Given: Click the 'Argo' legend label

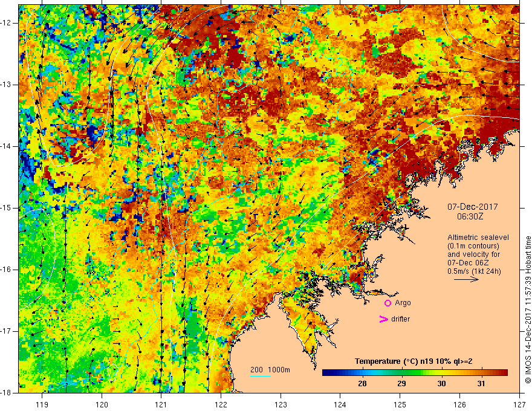Looking at the screenshot, I should click(403, 303).
